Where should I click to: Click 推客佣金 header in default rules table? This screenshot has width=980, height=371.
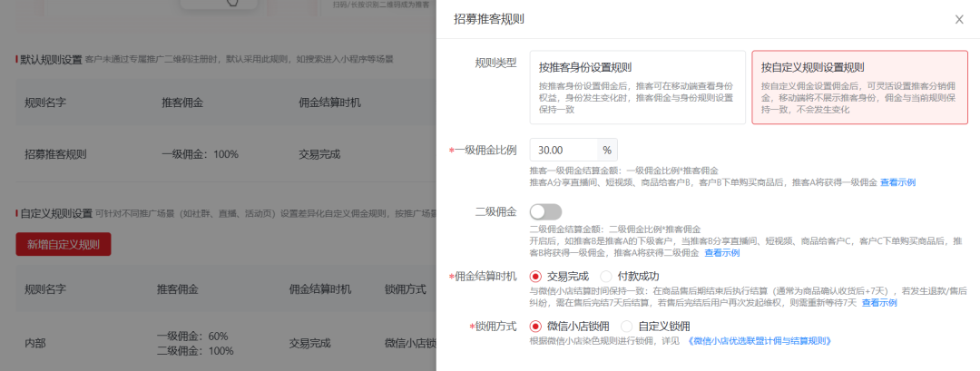tap(184, 103)
